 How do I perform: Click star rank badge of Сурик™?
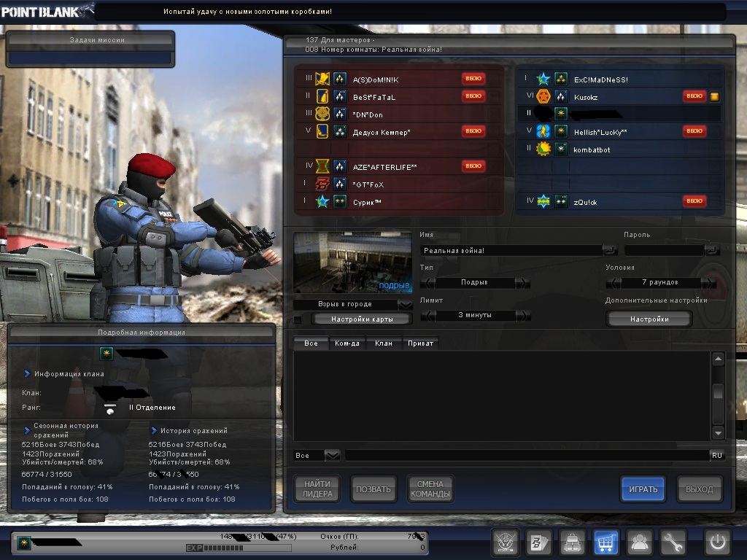pos(322,201)
